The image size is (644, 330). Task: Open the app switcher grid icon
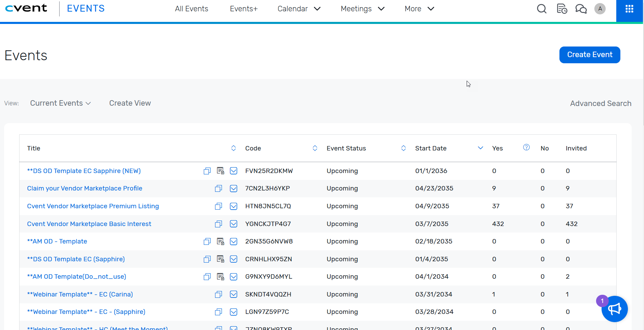629,9
